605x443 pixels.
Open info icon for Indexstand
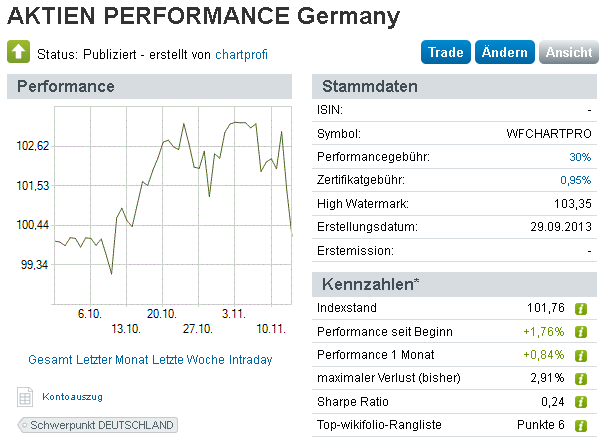coord(579,308)
